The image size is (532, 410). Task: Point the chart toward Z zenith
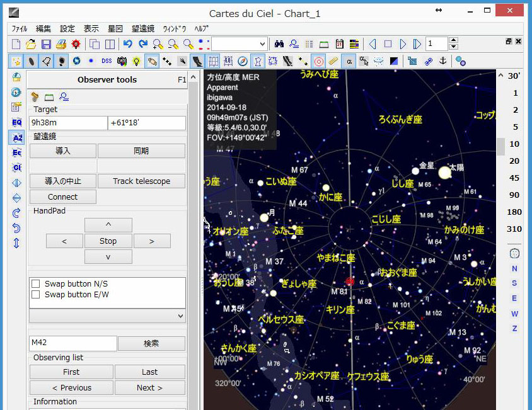(514, 328)
